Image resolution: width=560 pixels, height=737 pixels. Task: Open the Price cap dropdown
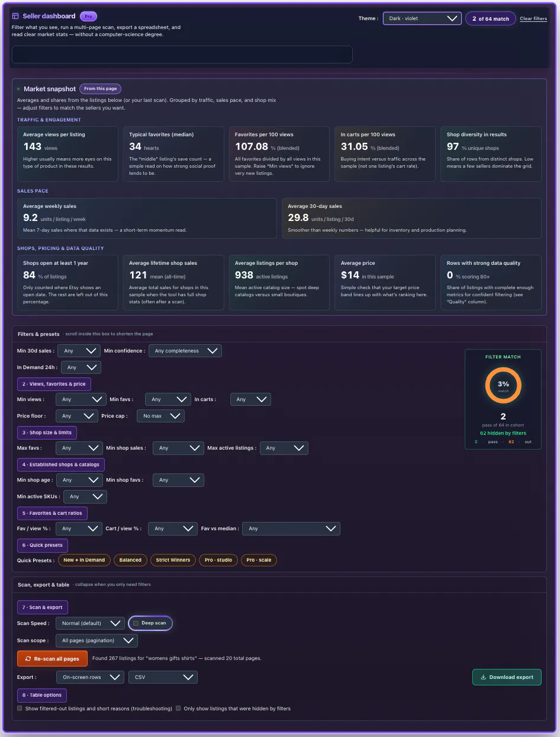coord(160,416)
